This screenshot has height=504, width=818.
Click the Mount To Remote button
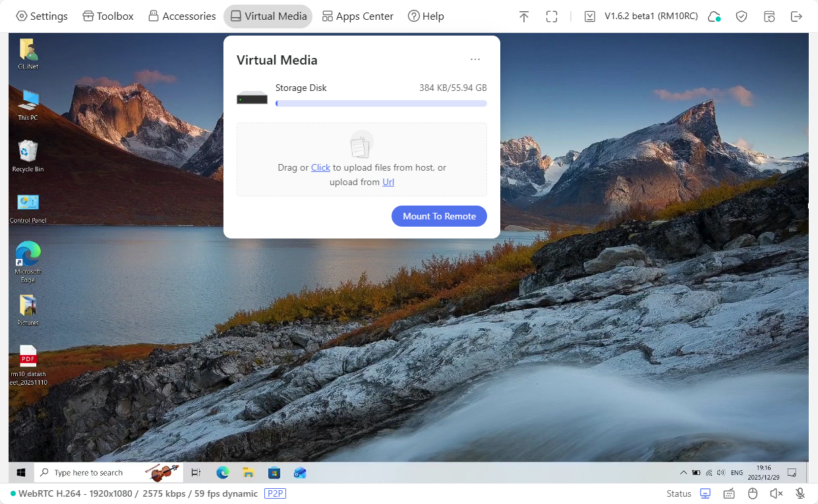click(x=439, y=215)
